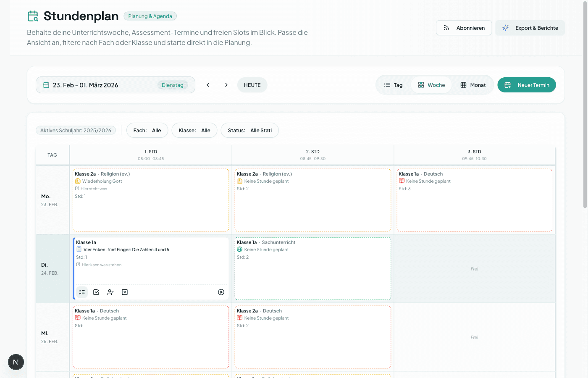Viewport: 588px width, 378px height.
Task: Click the calculator icon beside 'Vier Ecken, fünf Finger'
Action: point(79,249)
